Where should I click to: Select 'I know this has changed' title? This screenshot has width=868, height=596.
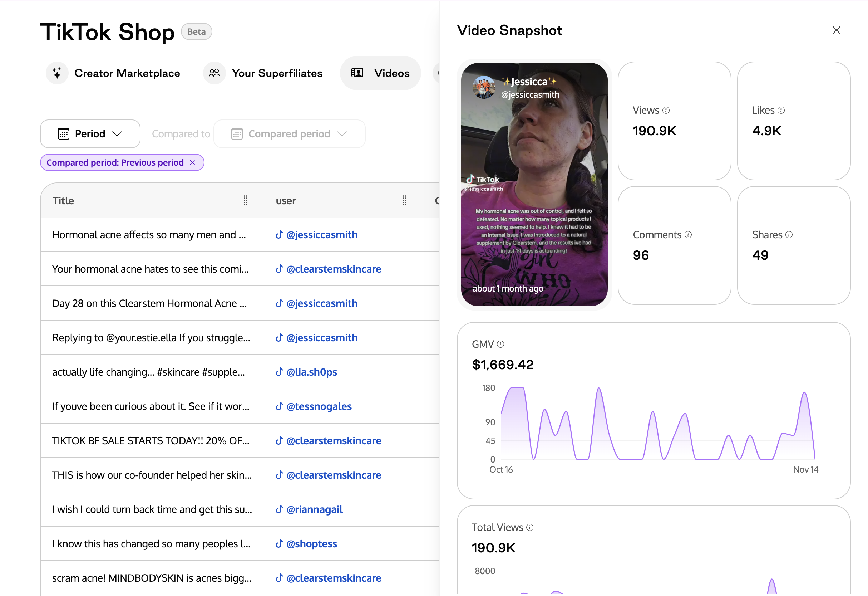coord(151,544)
